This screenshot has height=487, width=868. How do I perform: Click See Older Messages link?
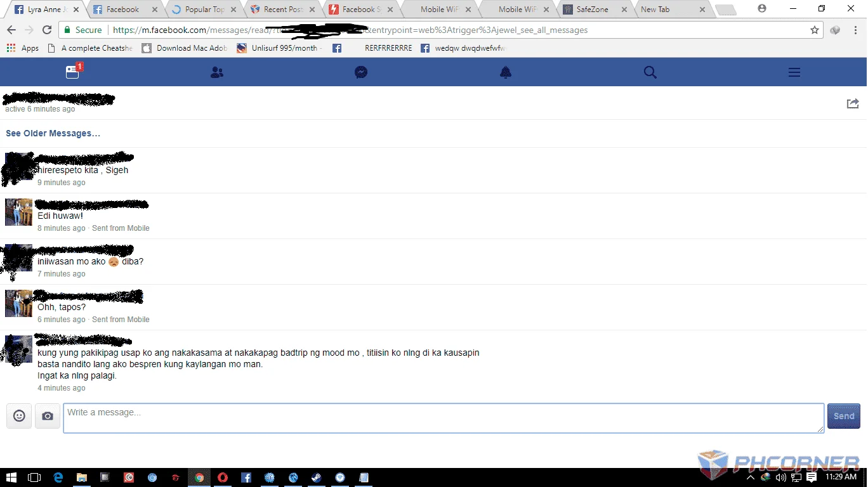click(x=53, y=133)
